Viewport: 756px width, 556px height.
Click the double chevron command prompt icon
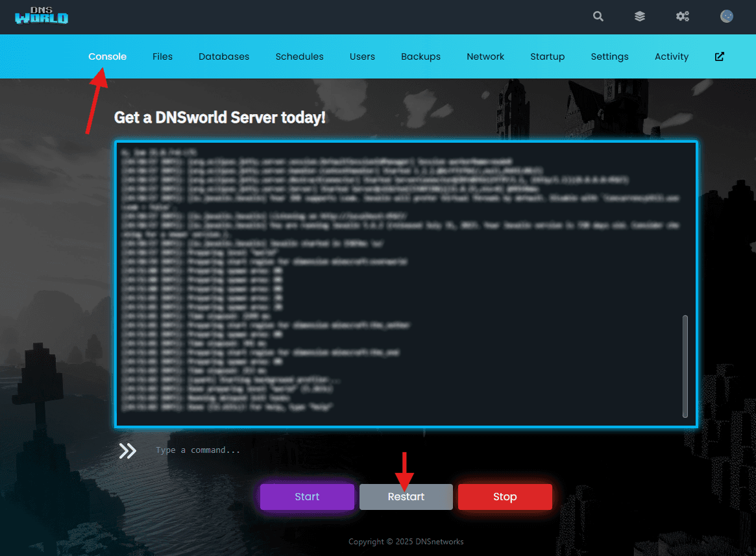pos(128,451)
